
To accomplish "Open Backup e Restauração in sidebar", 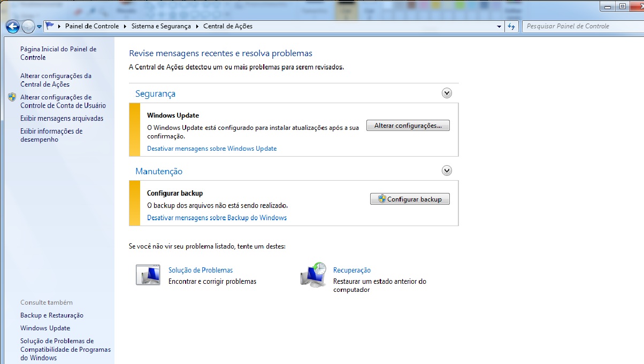I will click(52, 315).
